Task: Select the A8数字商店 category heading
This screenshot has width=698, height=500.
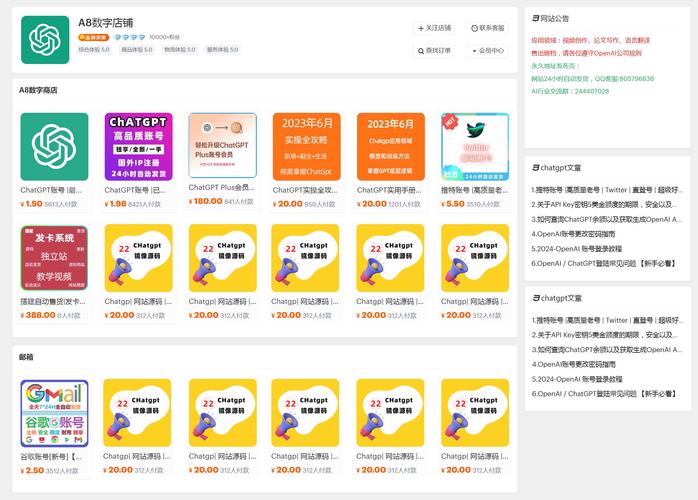Action: 38,90
